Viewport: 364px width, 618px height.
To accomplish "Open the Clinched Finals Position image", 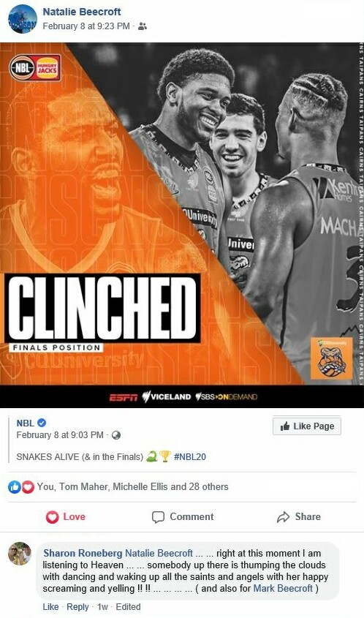I will (182, 225).
